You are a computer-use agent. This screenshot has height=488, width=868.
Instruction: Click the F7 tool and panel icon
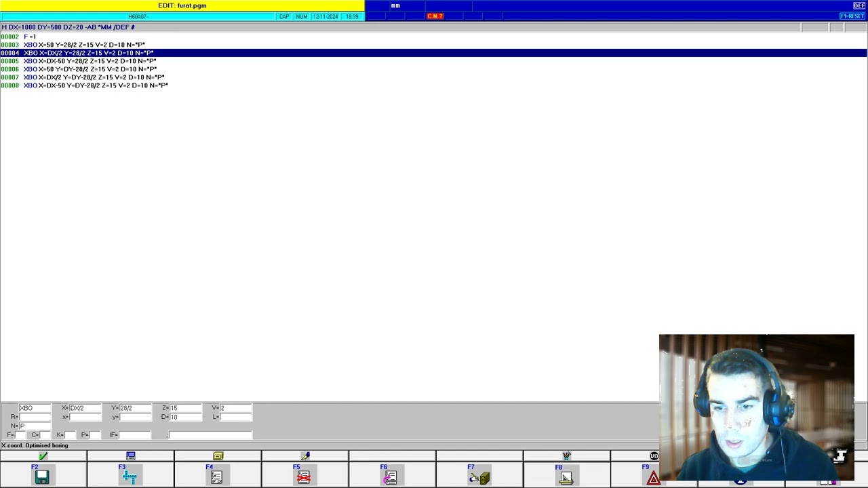click(479, 478)
